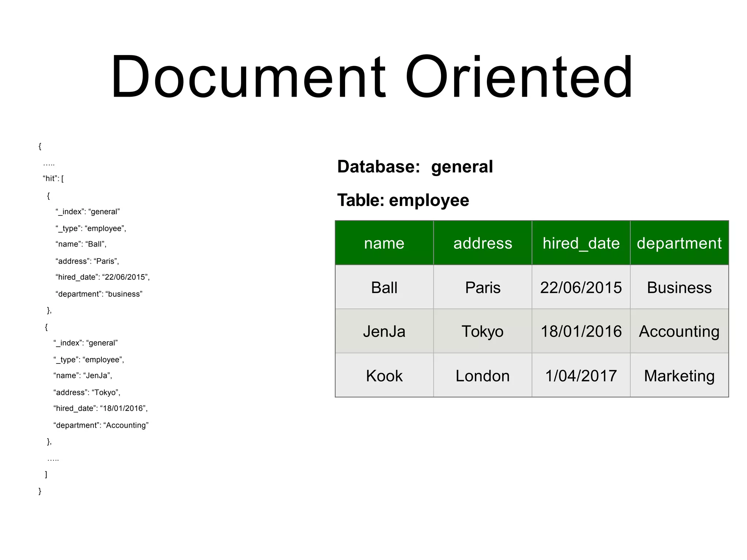Viewport: 747px width, 560px height.
Task: Click the JSON line "department": "business"
Action: point(99,294)
